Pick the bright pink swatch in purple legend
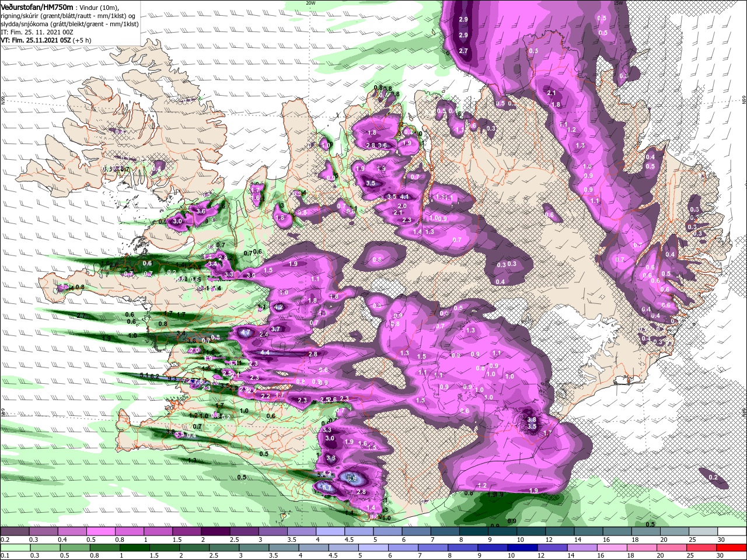747x560 pixels. point(100,531)
